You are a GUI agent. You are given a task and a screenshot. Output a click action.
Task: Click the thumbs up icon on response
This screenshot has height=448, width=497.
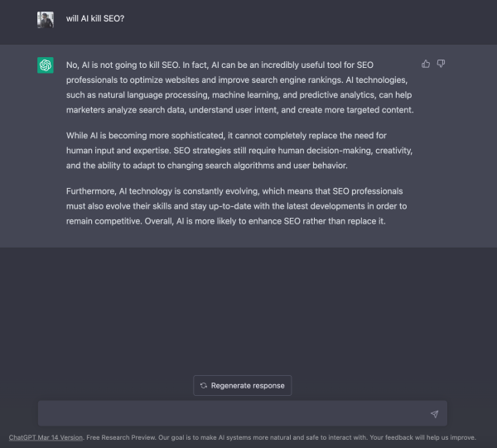[x=426, y=64]
